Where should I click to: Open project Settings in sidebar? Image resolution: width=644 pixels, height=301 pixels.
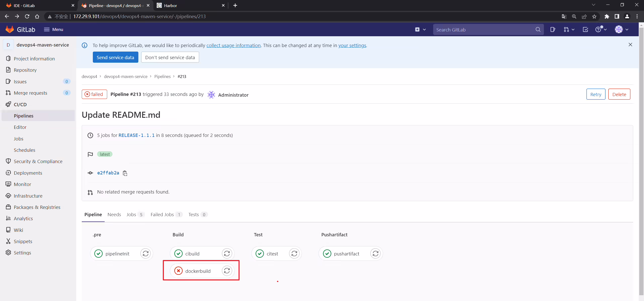[38, 252]
